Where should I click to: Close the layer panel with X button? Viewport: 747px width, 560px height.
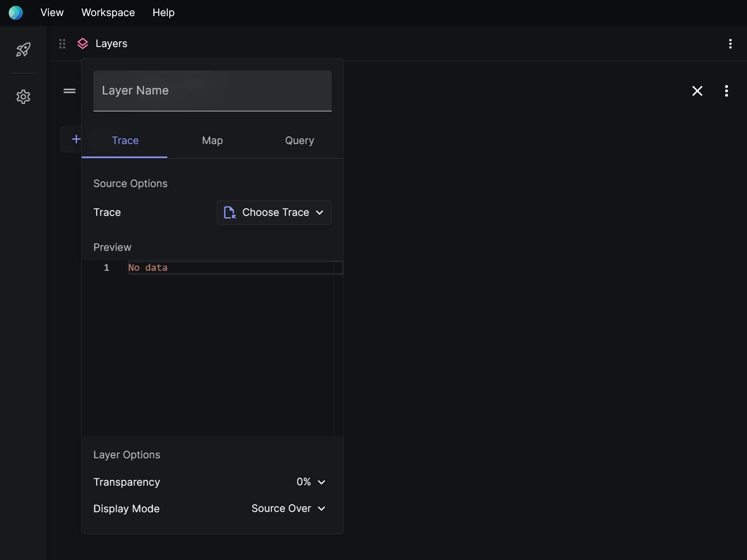[698, 90]
